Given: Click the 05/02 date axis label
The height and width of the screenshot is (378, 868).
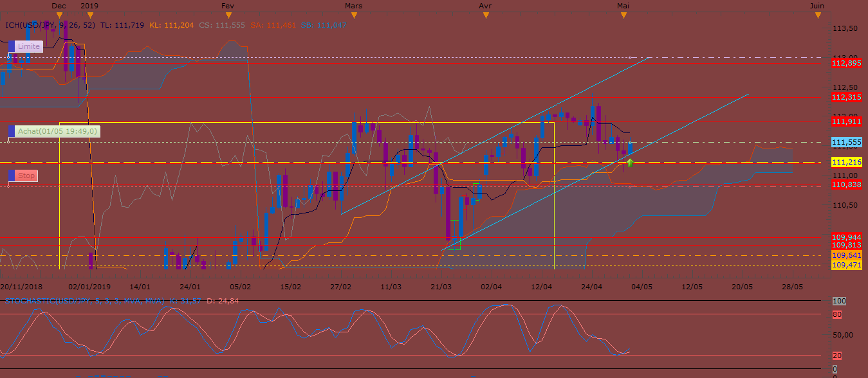Looking at the screenshot, I should coord(240,287).
